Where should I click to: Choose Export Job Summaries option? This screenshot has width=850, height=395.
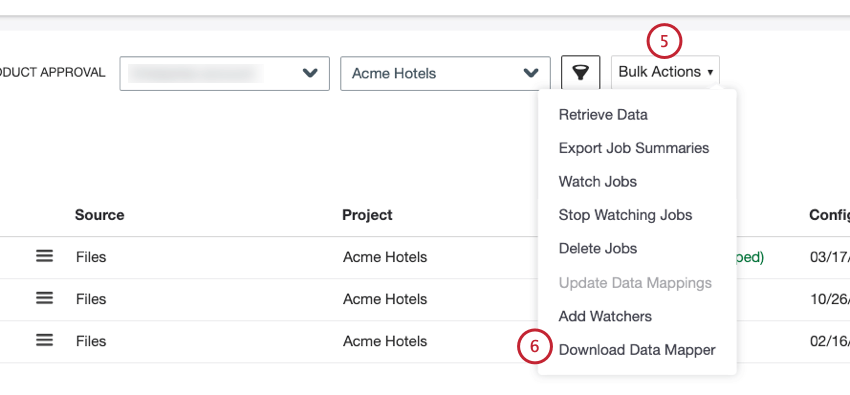[x=634, y=148]
